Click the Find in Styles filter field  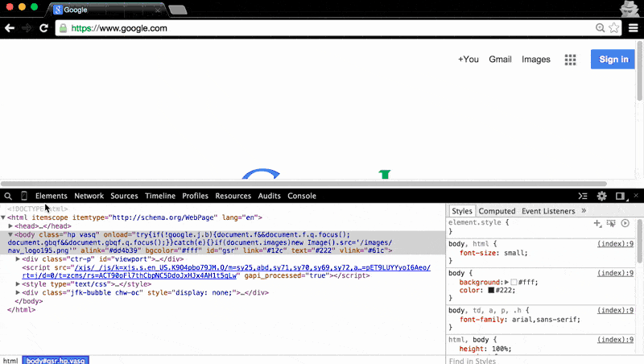(542, 361)
